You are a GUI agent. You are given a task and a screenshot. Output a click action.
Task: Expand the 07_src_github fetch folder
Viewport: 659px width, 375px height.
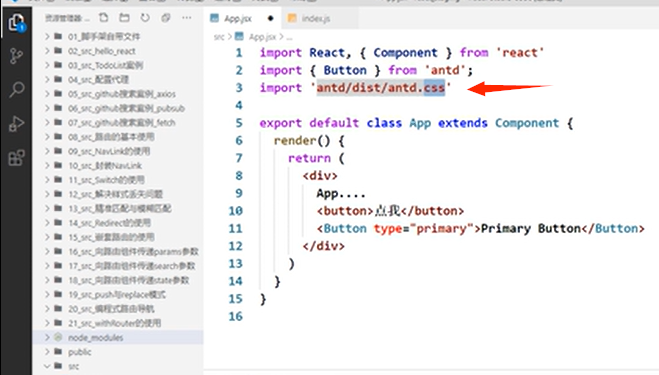47,122
